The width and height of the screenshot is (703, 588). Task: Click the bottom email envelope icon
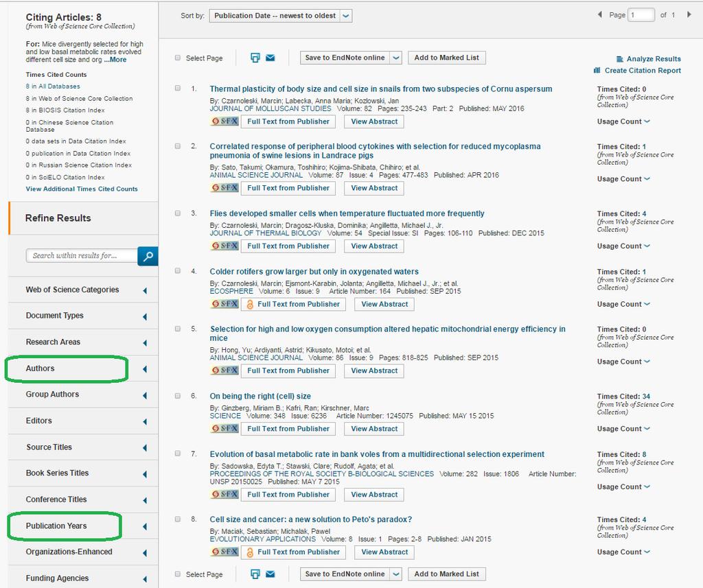tap(270, 574)
